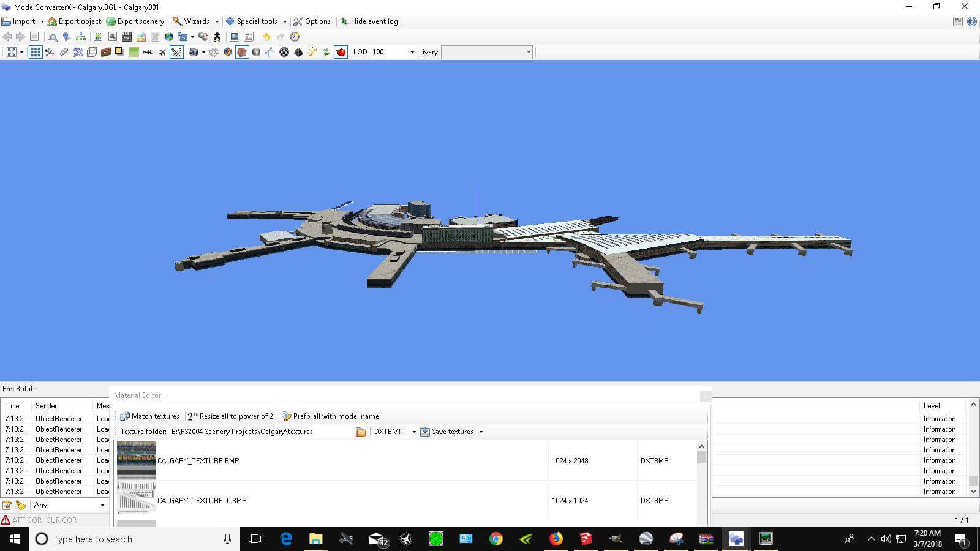
Task: Click the wireframe cube icon
Action: click(90, 52)
